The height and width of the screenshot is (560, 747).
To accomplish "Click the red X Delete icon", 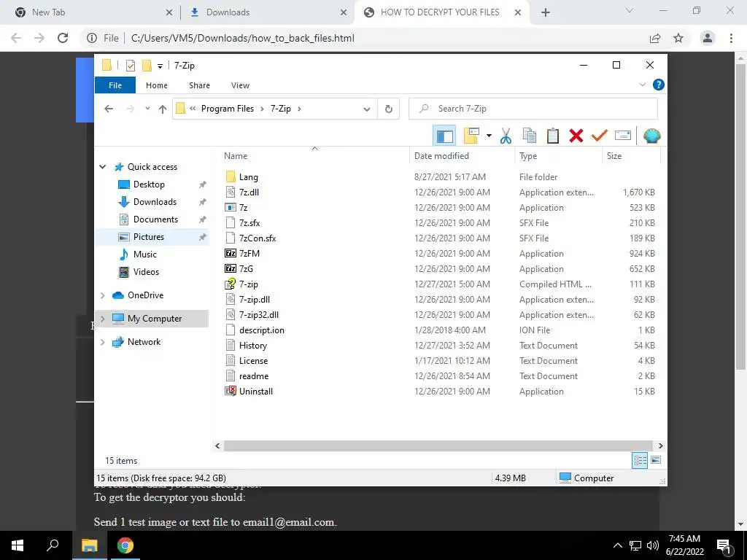I will [x=576, y=136].
